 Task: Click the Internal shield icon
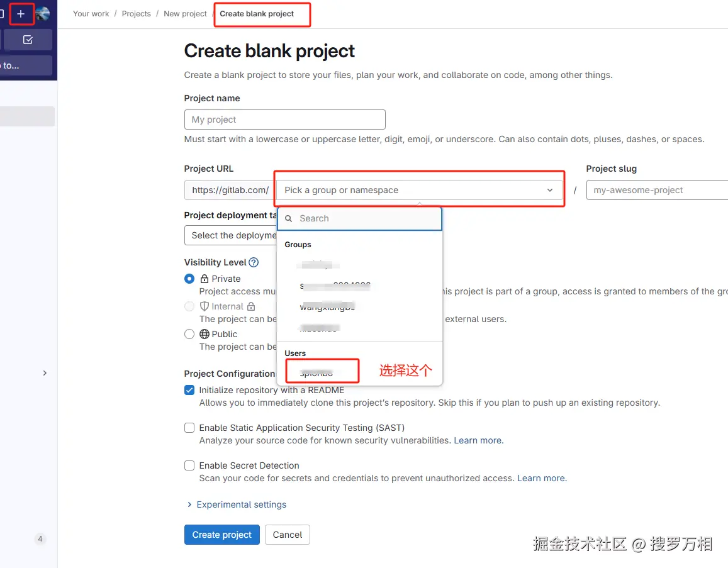click(x=204, y=306)
